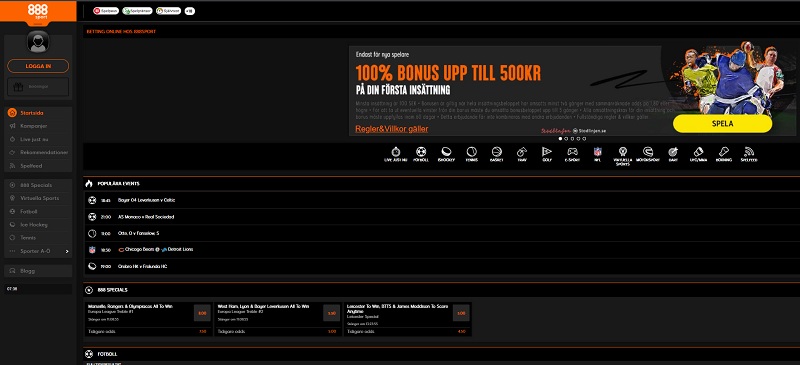The height and width of the screenshot is (365, 800).
Task: Click the Basket basketball icon
Action: [x=497, y=152]
